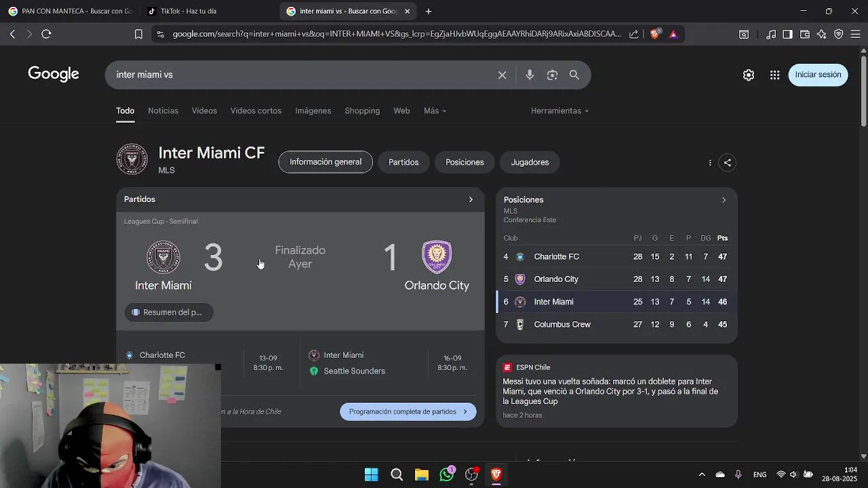Open the media control music note icon
Viewport: 868px width, 488px height.
[x=771, y=34]
